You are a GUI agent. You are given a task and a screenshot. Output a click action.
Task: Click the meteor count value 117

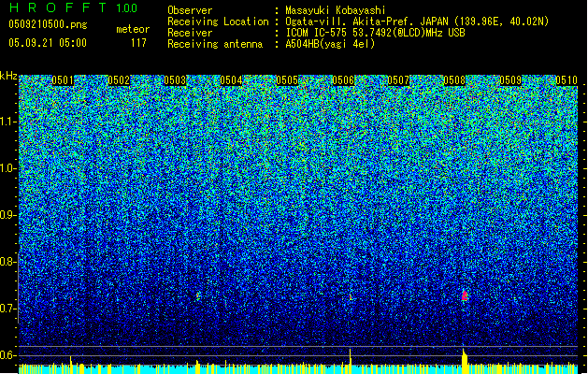point(138,43)
